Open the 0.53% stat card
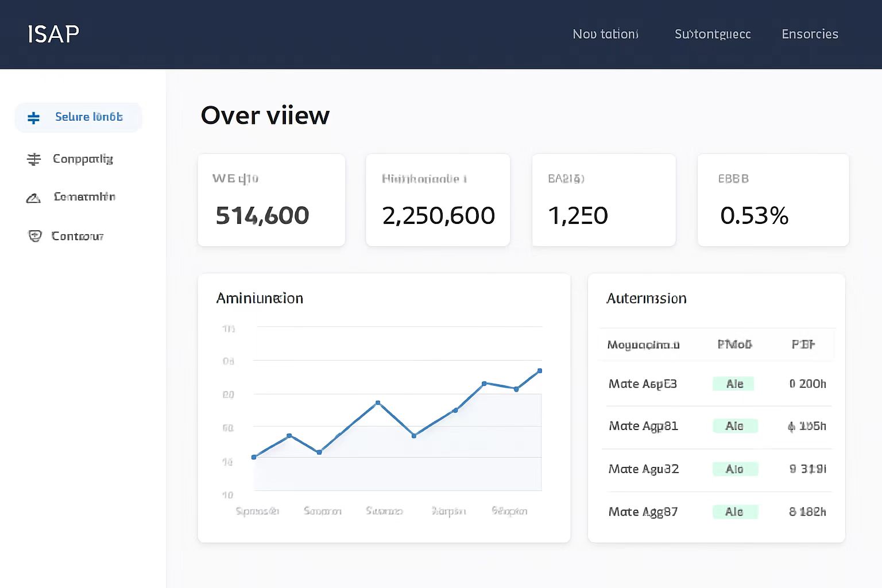The width and height of the screenshot is (882, 588). click(x=772, y=200)
